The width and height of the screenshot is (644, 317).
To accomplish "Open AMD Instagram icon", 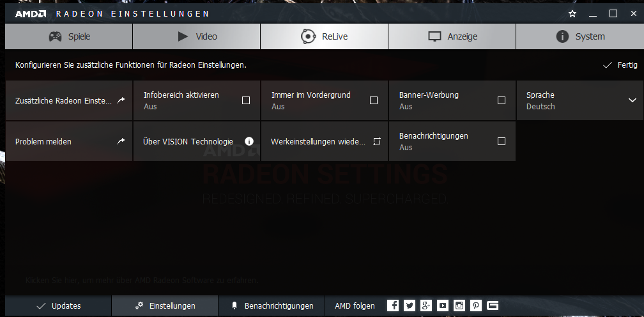I will 459,305.
